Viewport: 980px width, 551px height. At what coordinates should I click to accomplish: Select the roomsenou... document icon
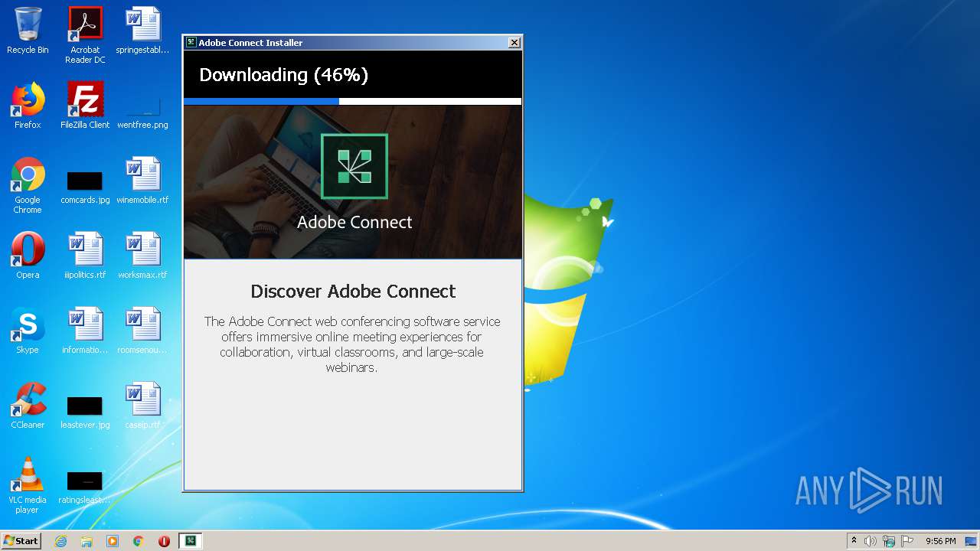142,331
